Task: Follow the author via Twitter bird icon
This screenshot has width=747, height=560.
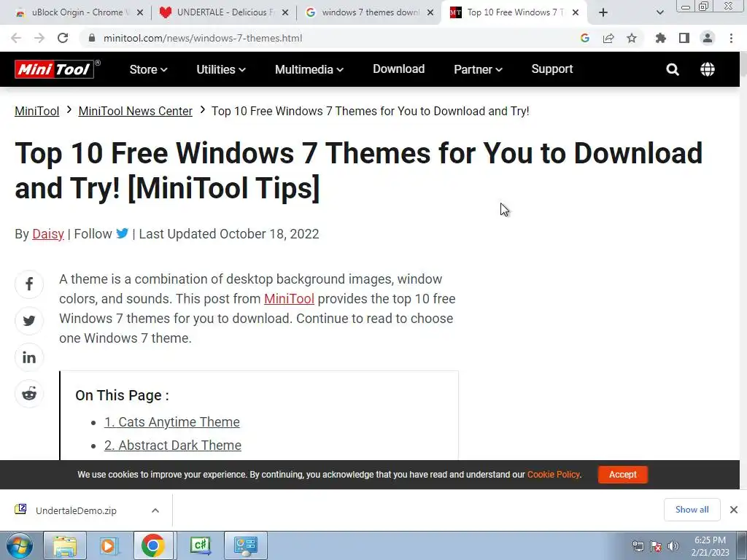Action: point(123,233)
